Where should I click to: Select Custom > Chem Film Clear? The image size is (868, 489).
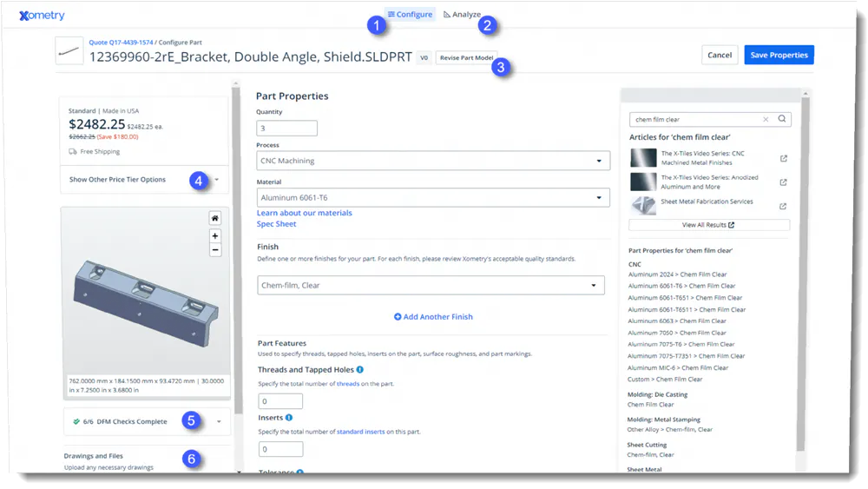coord(664,380)
